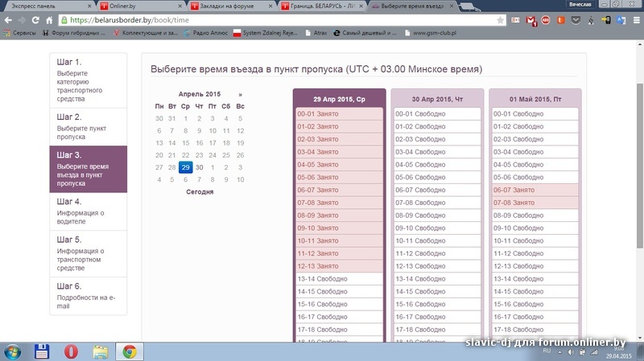Open the Gmail checker extension
Screen dimensions: 644x361
point(531,21)
